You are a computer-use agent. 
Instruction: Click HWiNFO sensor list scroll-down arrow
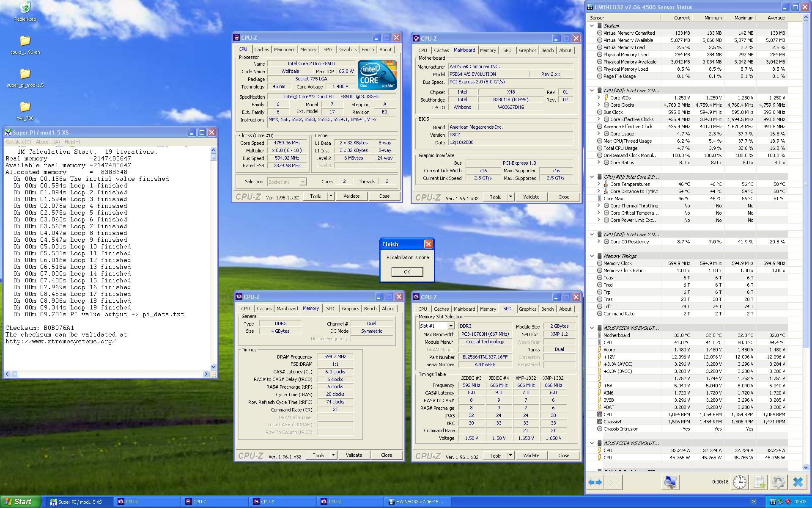[806, 467]
